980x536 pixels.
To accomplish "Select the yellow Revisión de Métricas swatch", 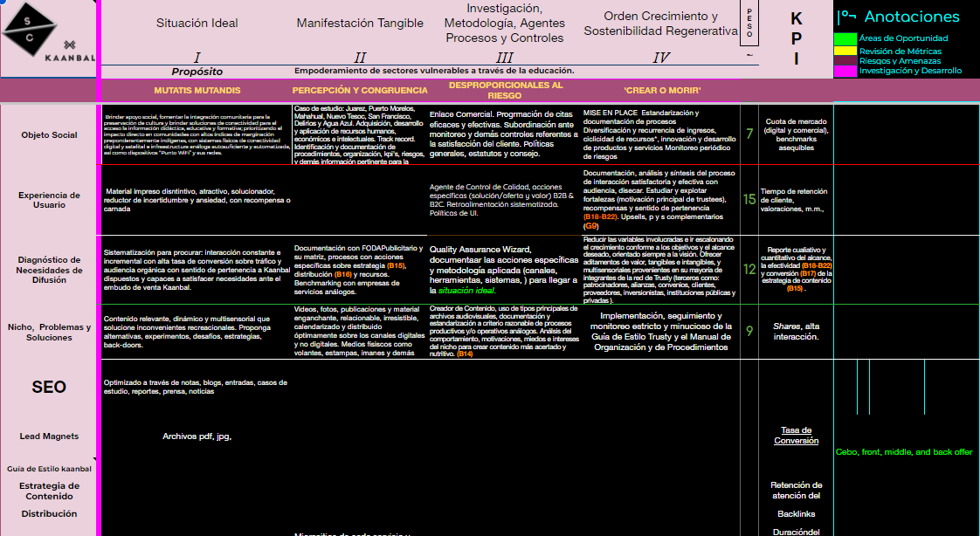I will [845, 51].
